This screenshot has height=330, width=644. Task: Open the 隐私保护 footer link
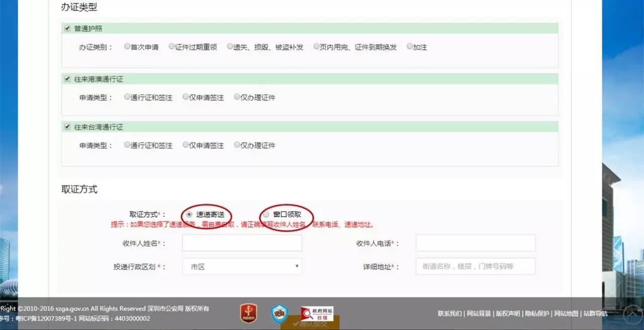(537, 314)
